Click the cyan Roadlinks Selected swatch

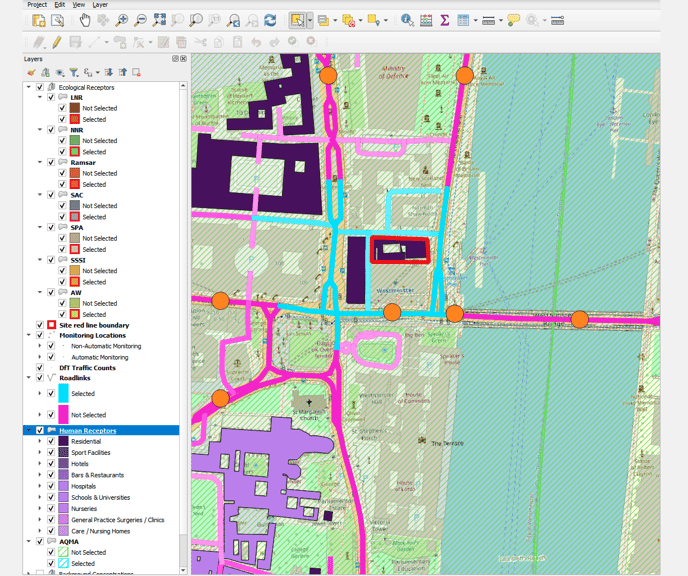[x=63, y=394]
